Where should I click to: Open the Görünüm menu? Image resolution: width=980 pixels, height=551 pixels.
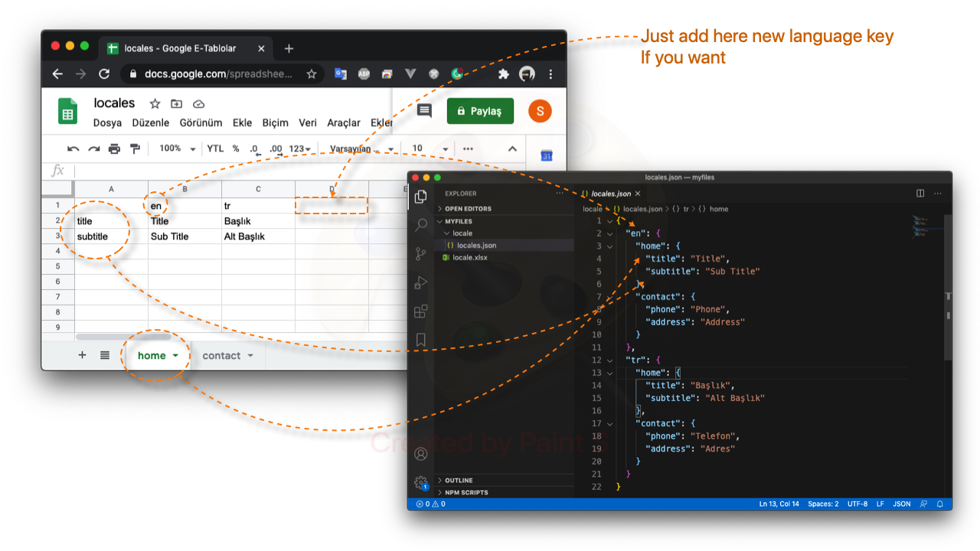point(201,122)
